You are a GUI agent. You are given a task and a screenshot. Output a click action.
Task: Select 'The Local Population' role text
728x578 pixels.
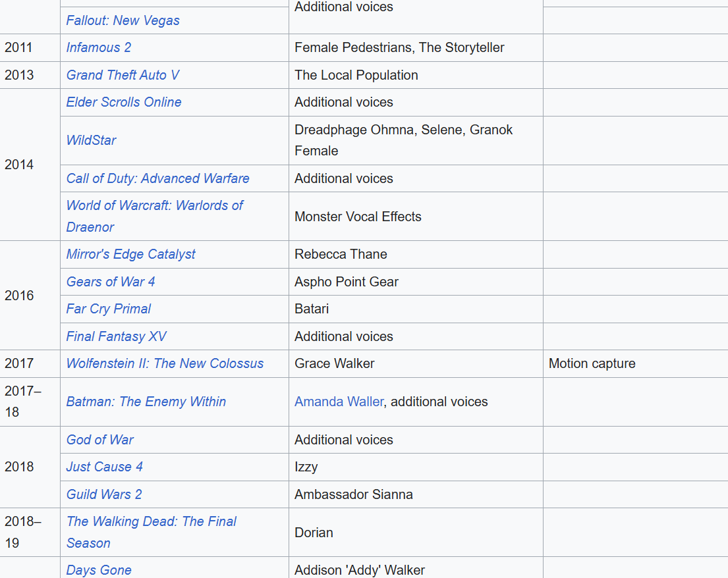coord(356,75)
